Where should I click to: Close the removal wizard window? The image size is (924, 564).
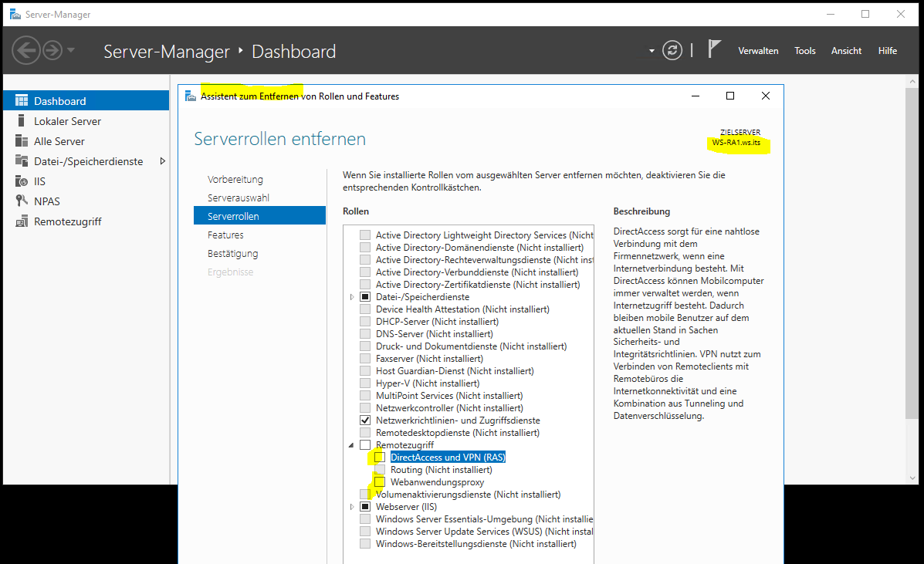[x=766, y=96]
